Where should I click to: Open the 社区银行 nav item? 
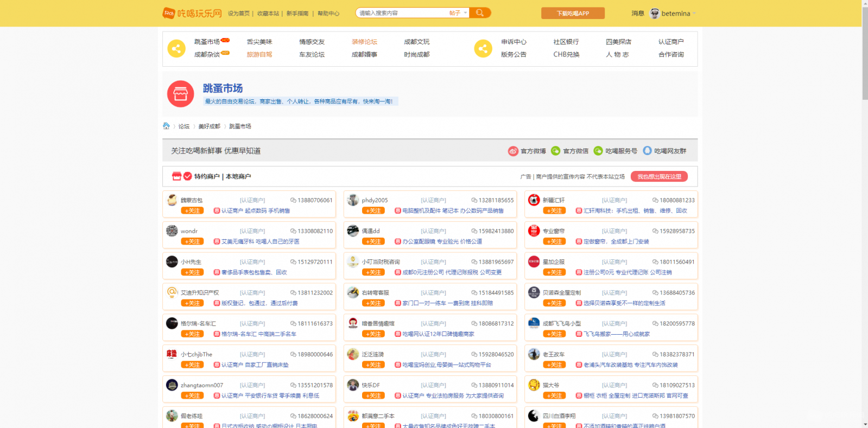coord(566,42)
